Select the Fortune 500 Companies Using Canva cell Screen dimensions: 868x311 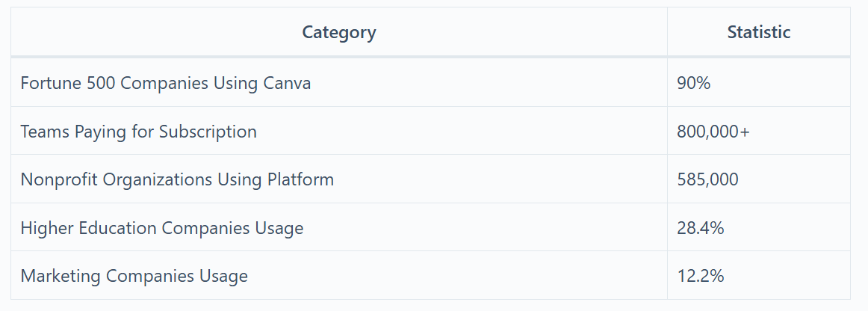[x=339, y=82]
